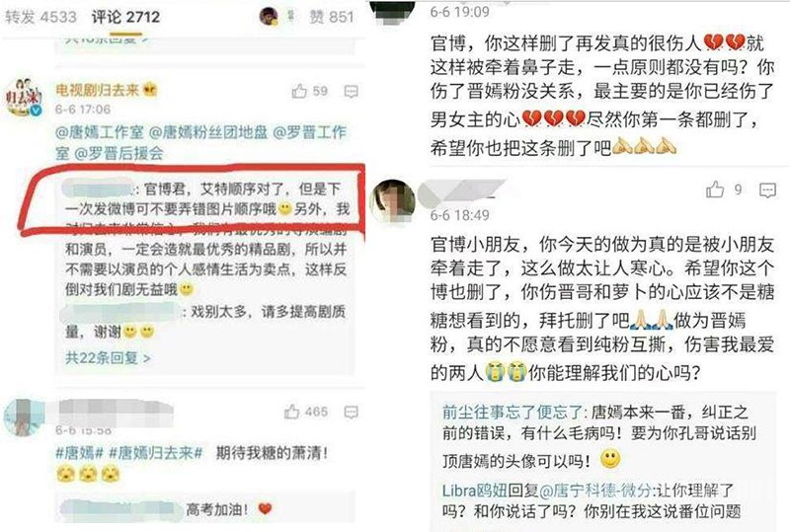Open the blurred avatar of 6-6 18:49 commenter

(392, 200)
